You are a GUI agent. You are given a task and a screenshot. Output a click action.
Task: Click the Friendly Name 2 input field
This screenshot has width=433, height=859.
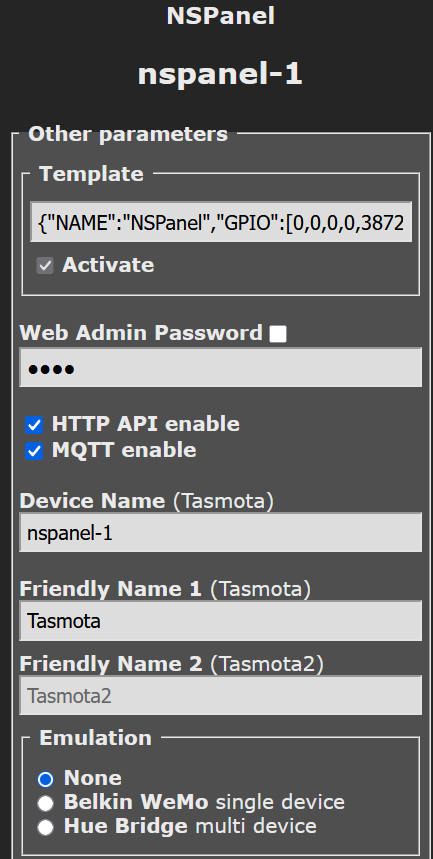pyautogui.click(x=221, y=696)
